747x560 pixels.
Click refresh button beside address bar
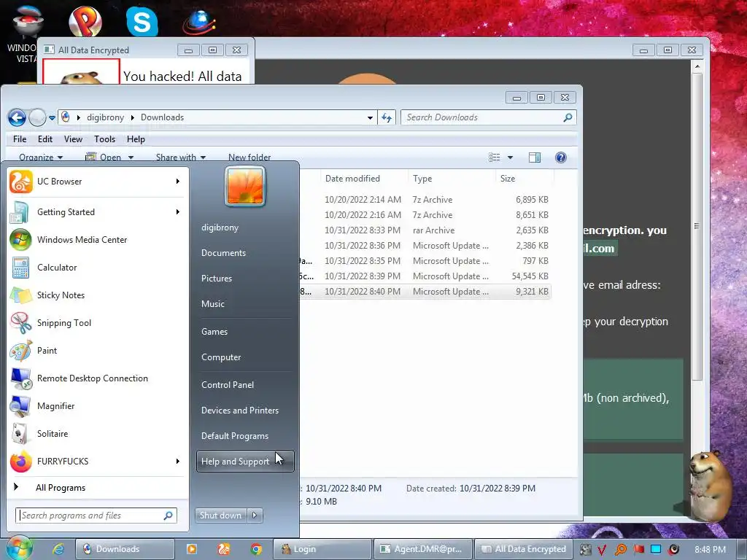[387, 117]
